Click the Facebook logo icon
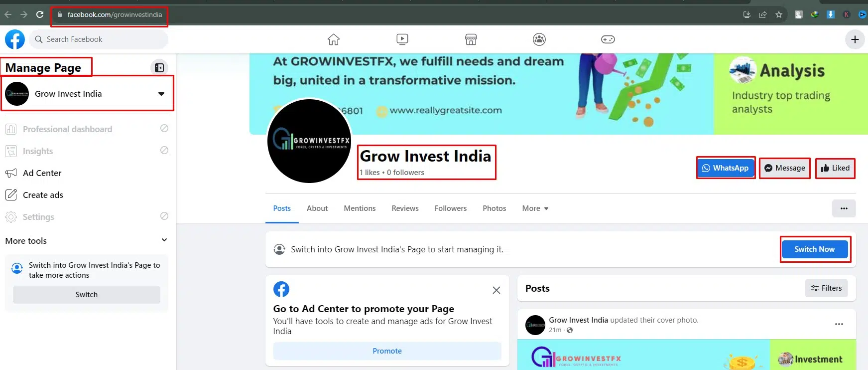The width and height of the screenshot is (868, 370). (15, 39)
